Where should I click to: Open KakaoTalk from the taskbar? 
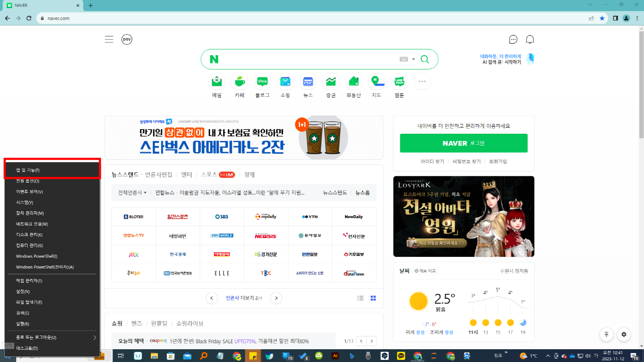[x=401, y=356]
